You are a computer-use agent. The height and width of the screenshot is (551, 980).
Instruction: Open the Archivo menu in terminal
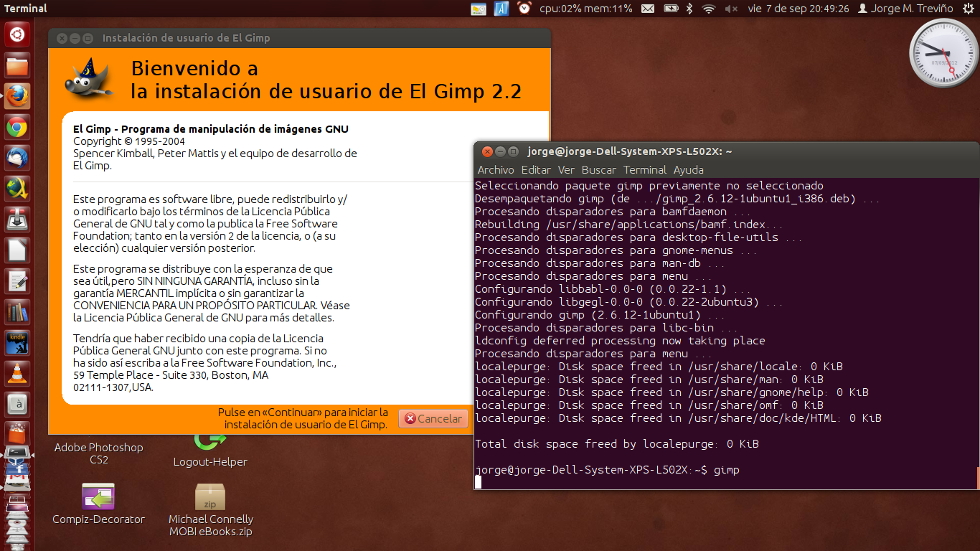(x=496, y=170)
